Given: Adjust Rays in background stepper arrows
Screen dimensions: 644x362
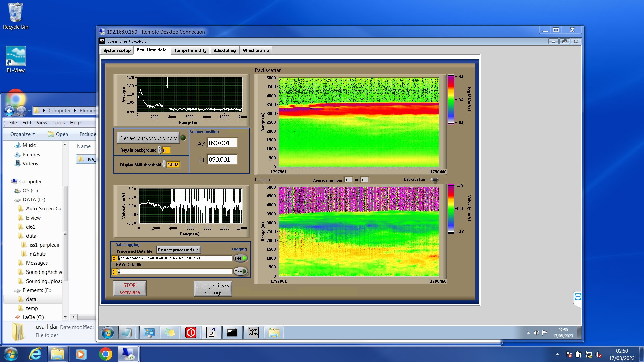Looking at the screenshot, I should tap(160, 150).
